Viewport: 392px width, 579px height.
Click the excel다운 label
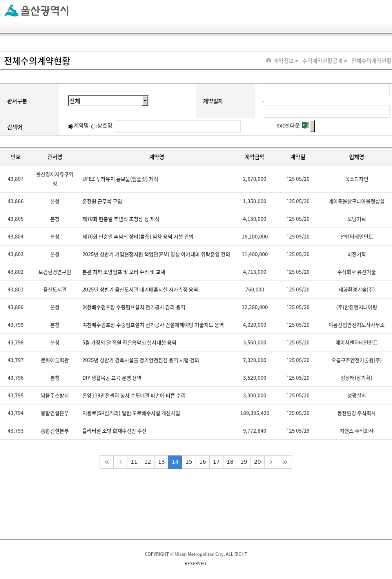click(288, 126)
